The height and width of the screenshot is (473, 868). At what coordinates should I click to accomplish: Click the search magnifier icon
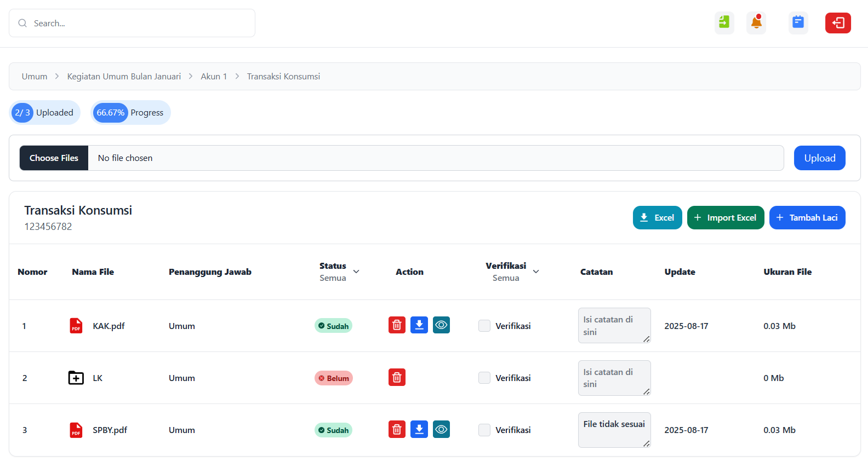tap(22, 23)
